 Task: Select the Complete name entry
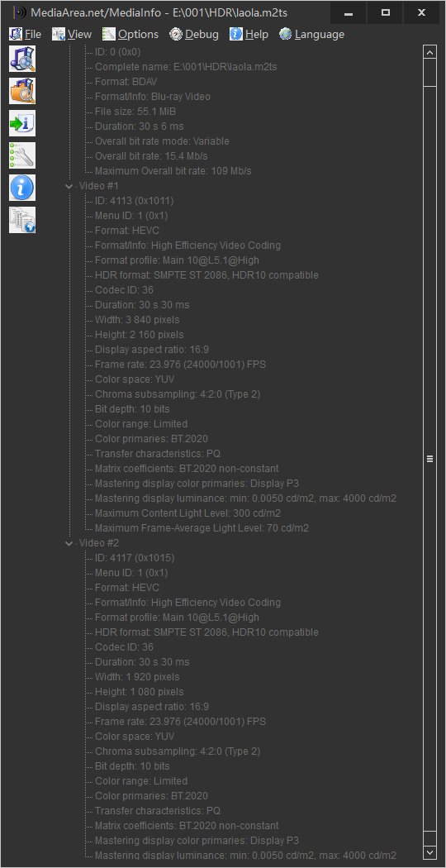coord(186,67)
